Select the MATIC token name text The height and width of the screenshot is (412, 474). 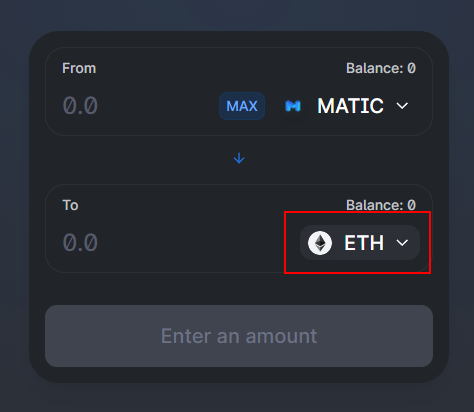(x=350, y=106)
